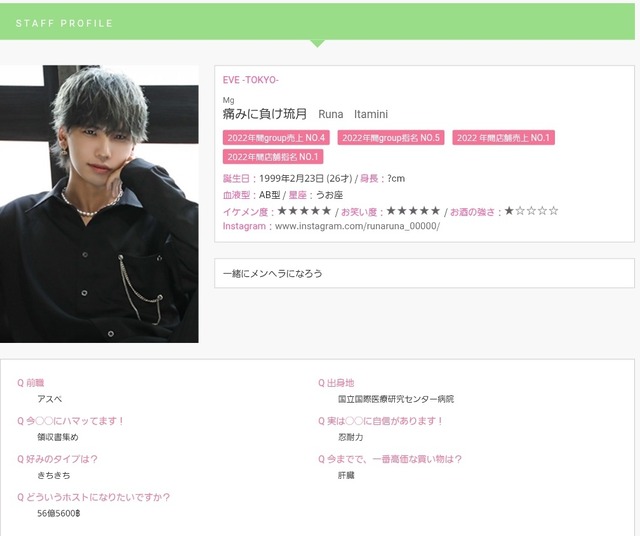Click the Instagram label text

pos(244,226)
